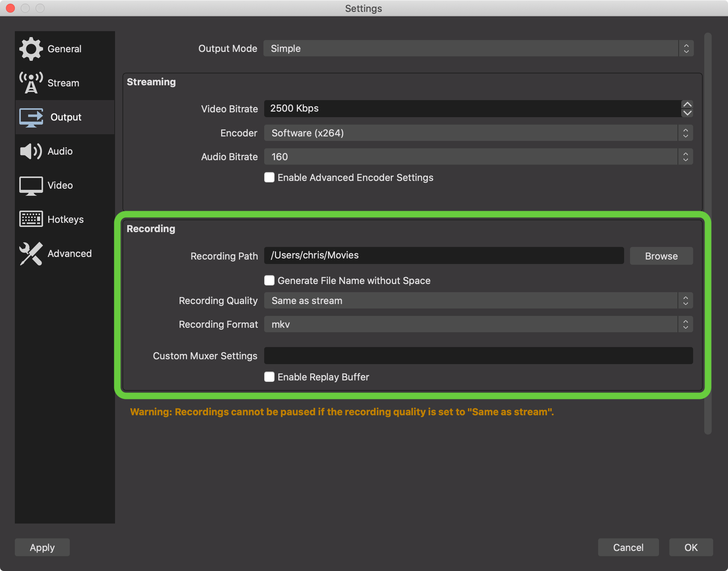This screenshot has width=728, height=571.
Task: Click the General gear icon
Action: pyautogui.click(x=31, y=49)
